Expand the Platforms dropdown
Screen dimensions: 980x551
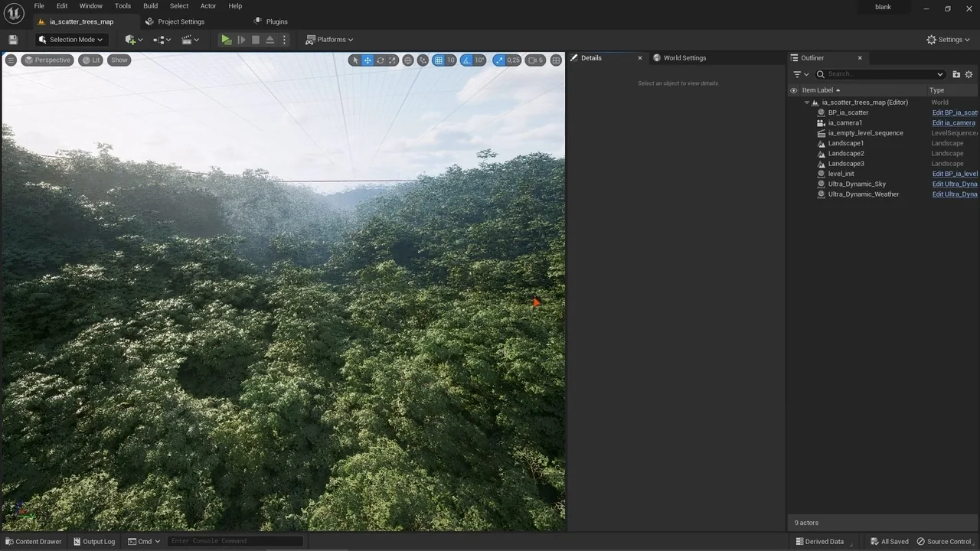pos(330,40)
